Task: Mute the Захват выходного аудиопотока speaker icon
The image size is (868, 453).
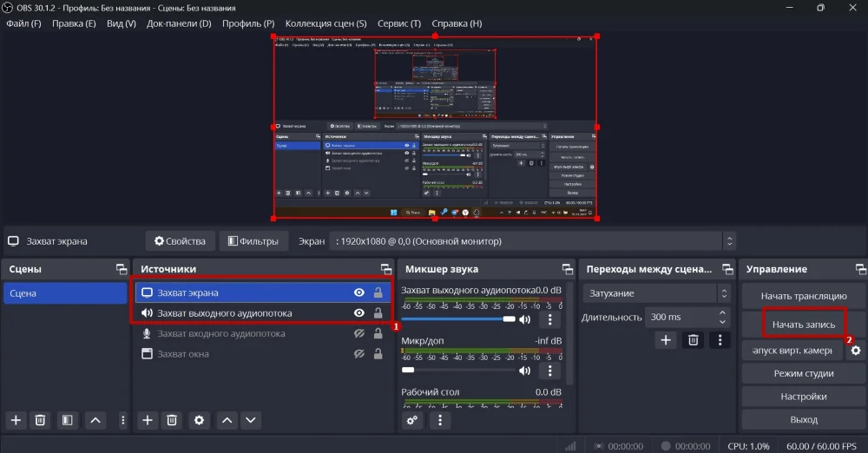Action: click(524, 320)
